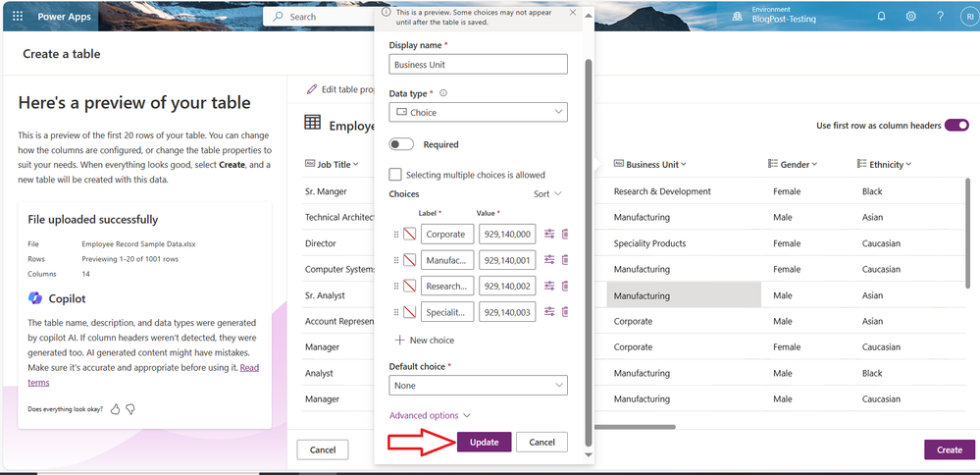This screenshot has height=475, width=980.
Task: Pick color for Specialit... choice
Action: [x=409, y=311]
